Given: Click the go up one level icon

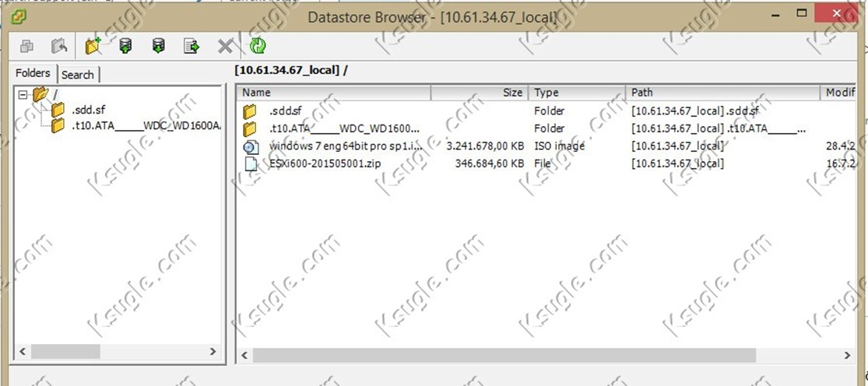Looking at the screenshot, I should (x=59, y=47).
